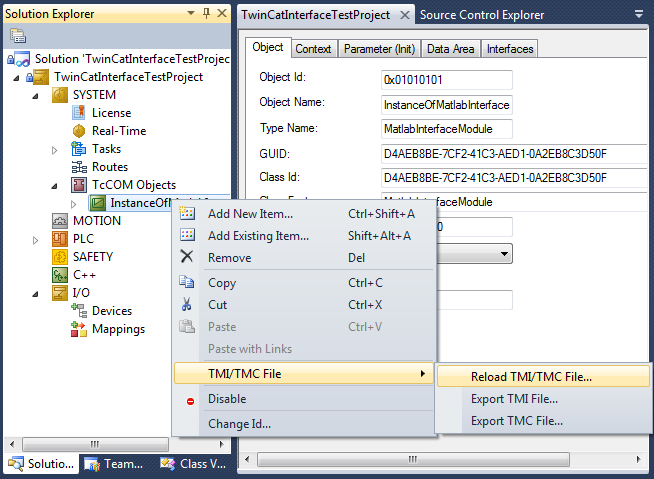Click the C++ node icon
Screen dimensions: 654x479
pos(60,275)
